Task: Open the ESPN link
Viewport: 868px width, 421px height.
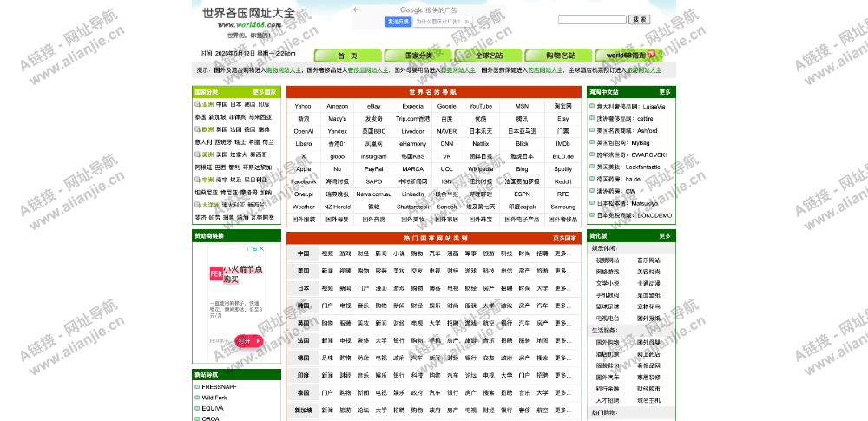Action: pos(522,194)
